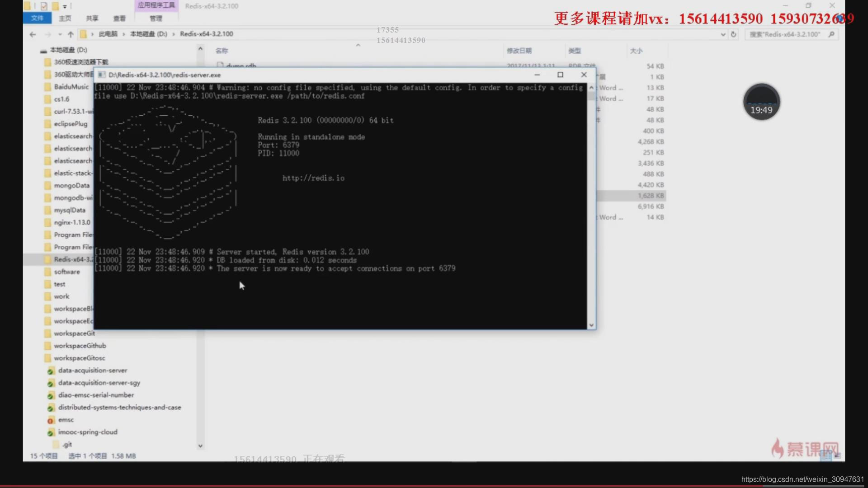Expand chevron after 此电脑 in breadcrumb
868x488 pixels.
(123, 34)
